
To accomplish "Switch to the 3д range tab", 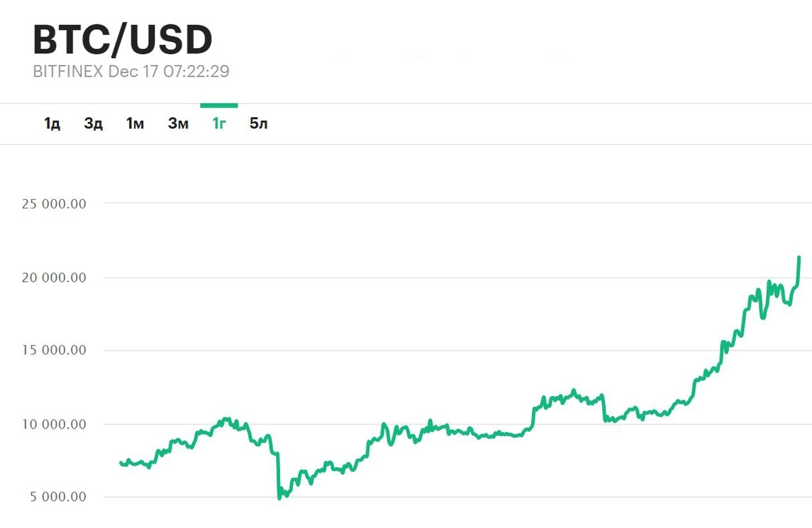I will [93, 124].
